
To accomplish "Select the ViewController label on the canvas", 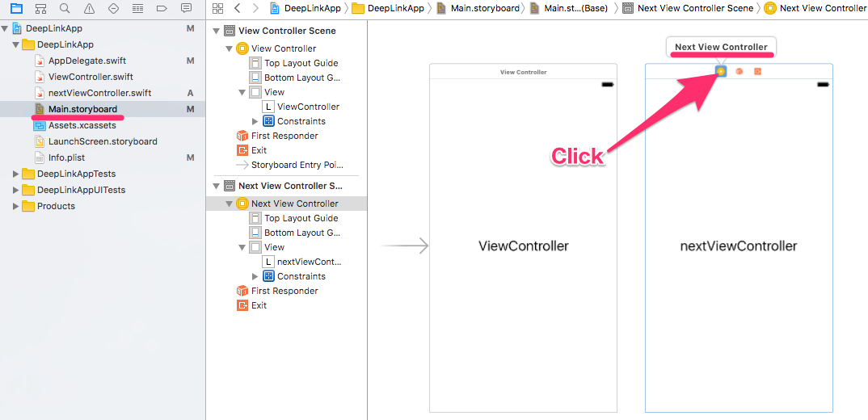I will (523, 246).
